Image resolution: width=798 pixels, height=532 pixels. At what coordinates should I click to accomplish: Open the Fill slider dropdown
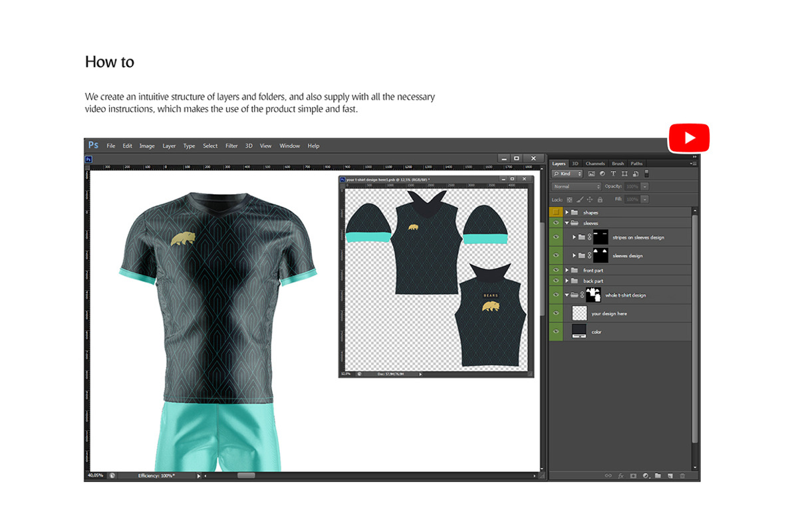pos(645,199)
